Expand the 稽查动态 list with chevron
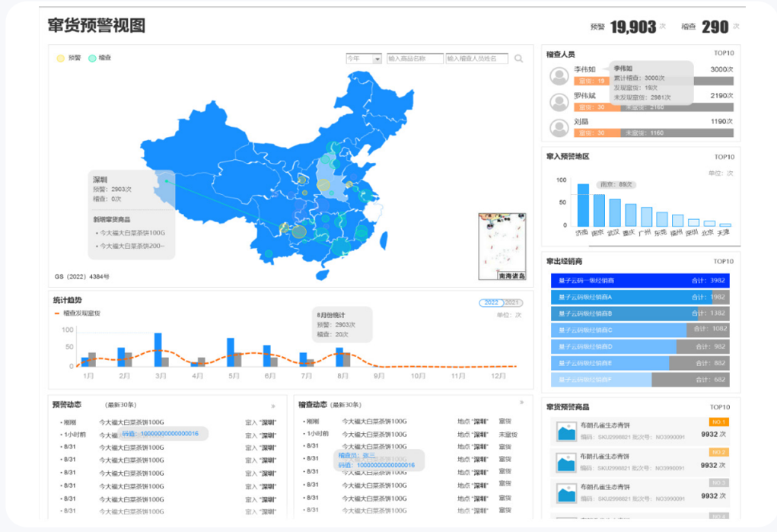The width and height of the screenshot is (777, 532). click(x=521, y=403)
